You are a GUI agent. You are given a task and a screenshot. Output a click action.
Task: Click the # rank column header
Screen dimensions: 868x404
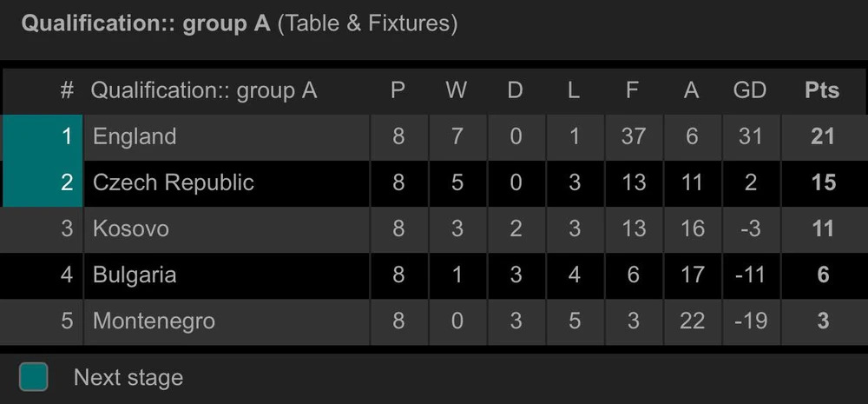(x=67, y=90)
